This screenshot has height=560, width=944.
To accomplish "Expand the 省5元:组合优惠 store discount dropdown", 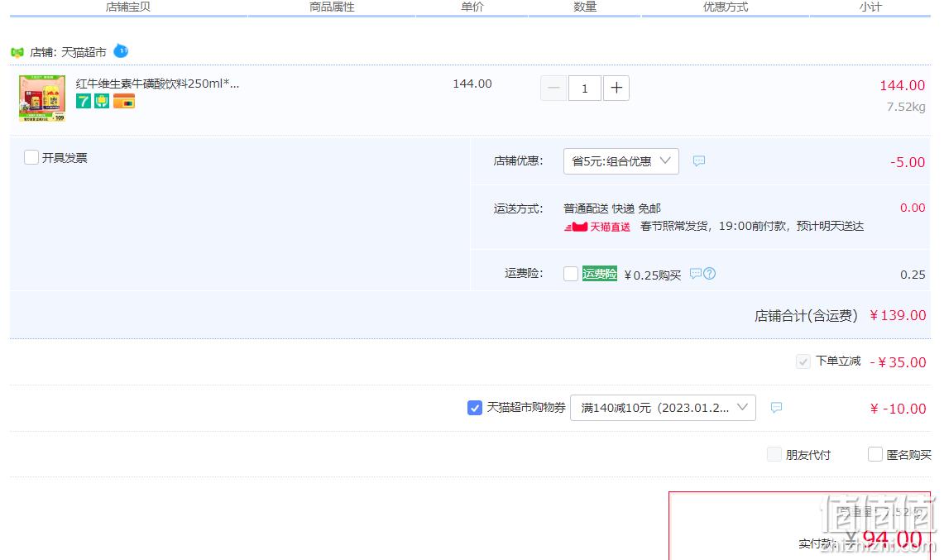I will (621, 161).
